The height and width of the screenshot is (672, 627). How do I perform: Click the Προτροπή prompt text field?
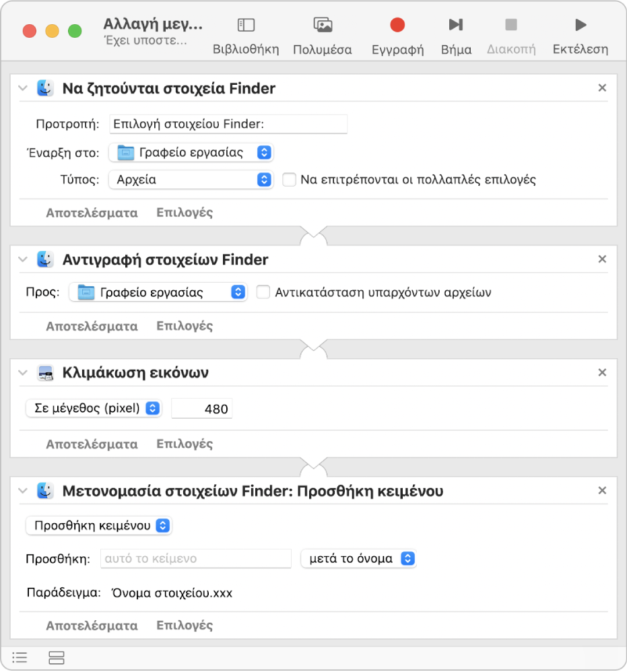click(228, 124)
